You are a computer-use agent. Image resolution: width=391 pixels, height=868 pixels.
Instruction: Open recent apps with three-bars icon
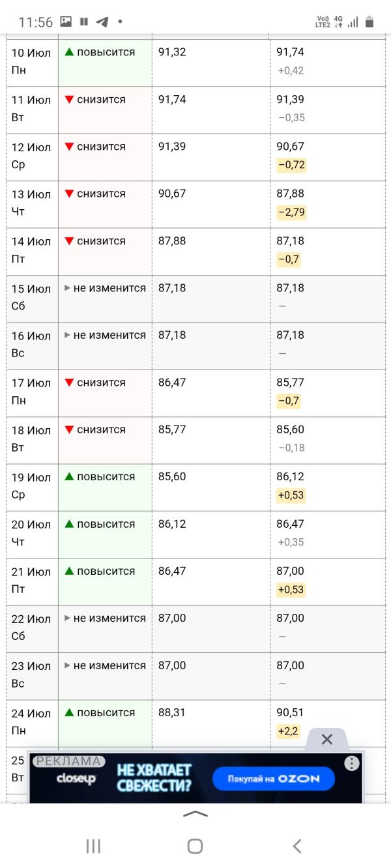click(93, 846)
